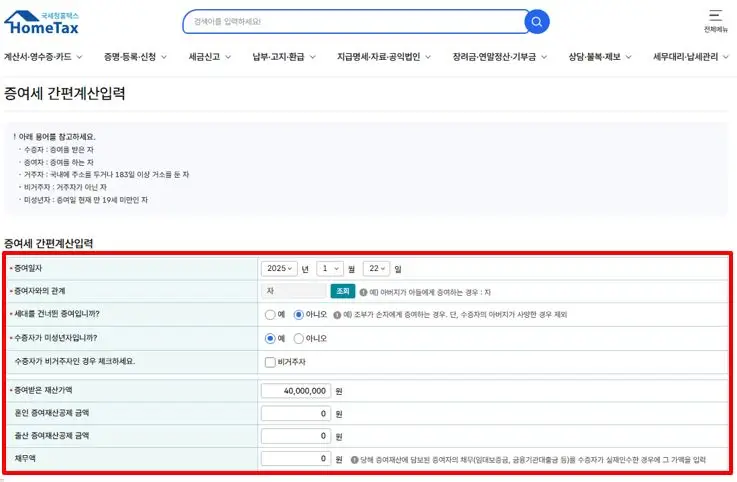Click the 수증자 definition line
The width and height of the screenshot is (737, 482).
pos(59,150)
